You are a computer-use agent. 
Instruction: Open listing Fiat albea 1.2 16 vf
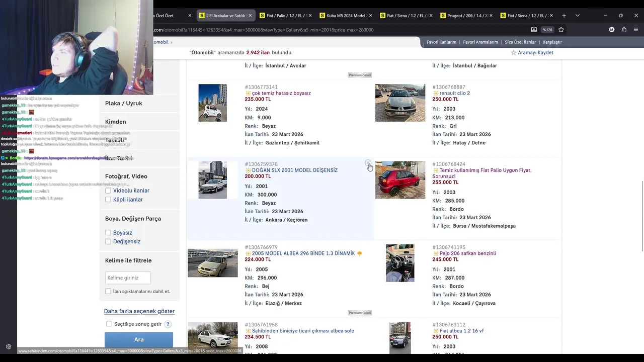pos(461,331)
